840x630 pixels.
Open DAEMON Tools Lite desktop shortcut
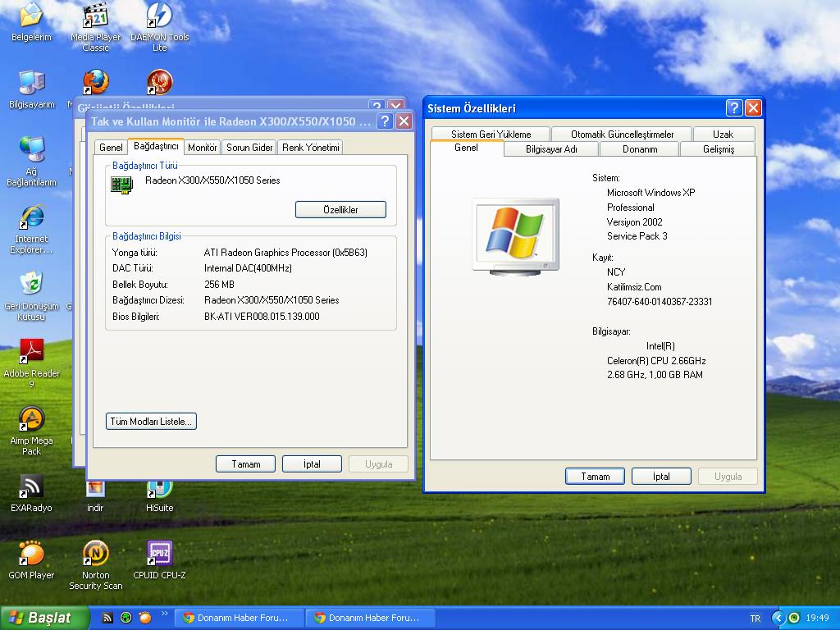tap(160, 27)
